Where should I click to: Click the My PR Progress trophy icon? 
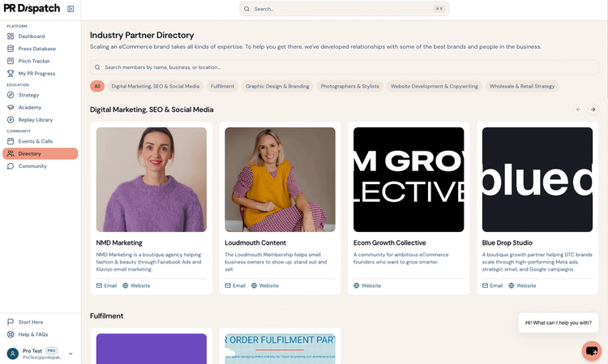tap(11, 74)
